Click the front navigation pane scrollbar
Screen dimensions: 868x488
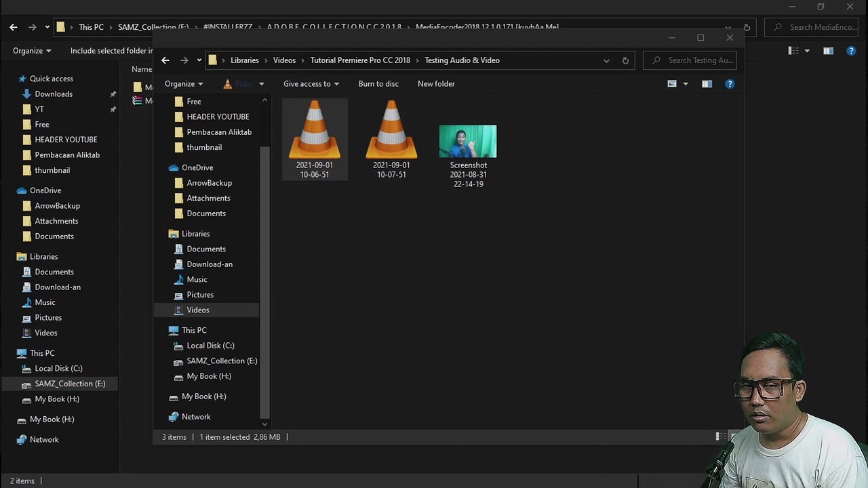264,283
